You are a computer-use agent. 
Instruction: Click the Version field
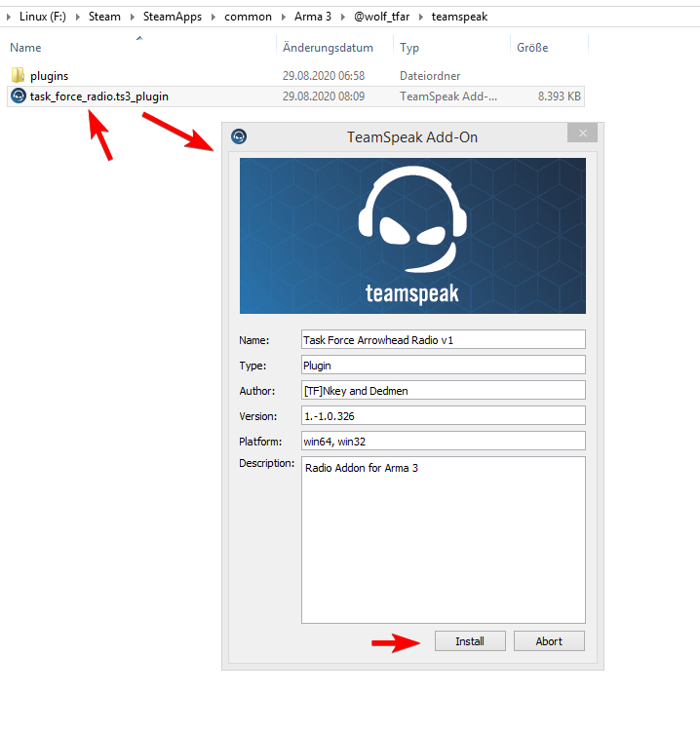[443, 415]
